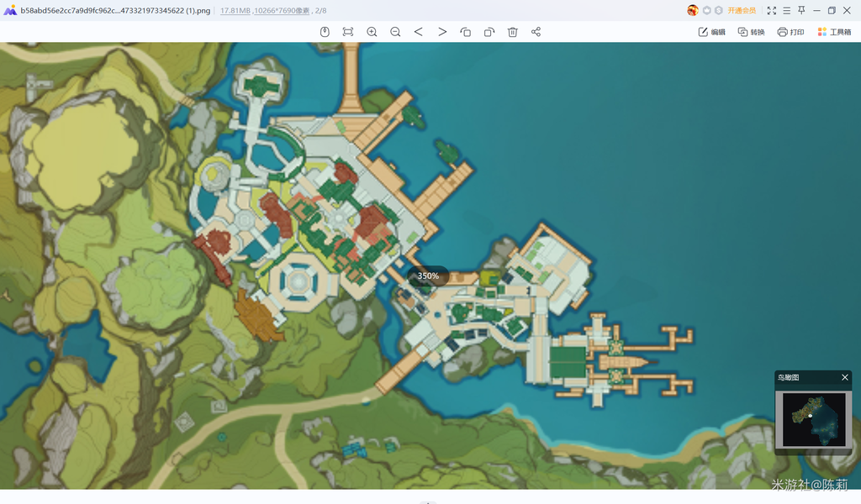The width and height of the screenshot is (861, 504).
Task: Open the 转换 (Convert) option
Action: click(x=751, y=32)
